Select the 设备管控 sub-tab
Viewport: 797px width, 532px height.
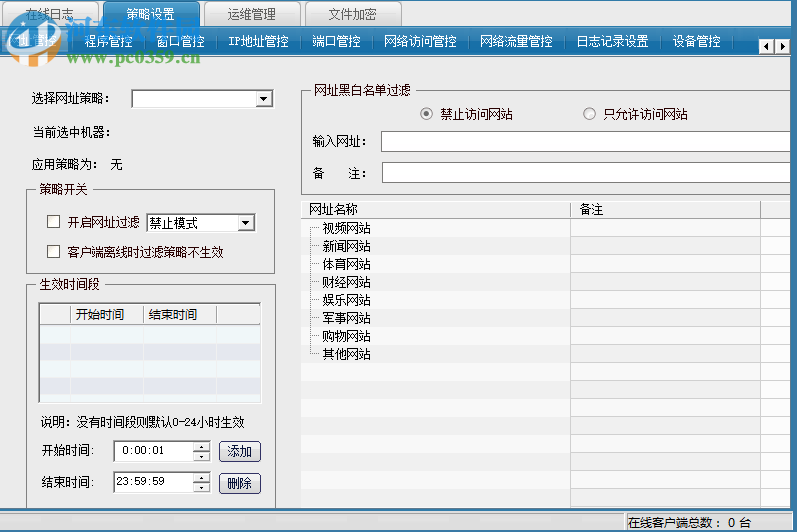[x=696, y=41]
